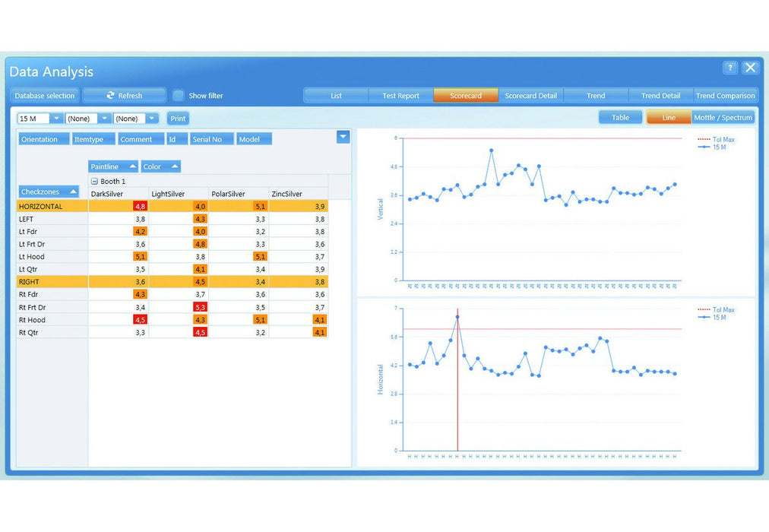The height and width of the screenshot is (532, 769).
Task: Select the Mottle / Spectrum view
Action: pyautogui.click(x=723, y=118)
